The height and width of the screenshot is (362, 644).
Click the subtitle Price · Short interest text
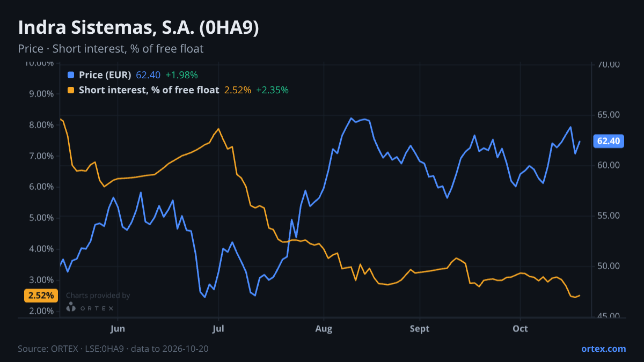click(x=111, y=49)
